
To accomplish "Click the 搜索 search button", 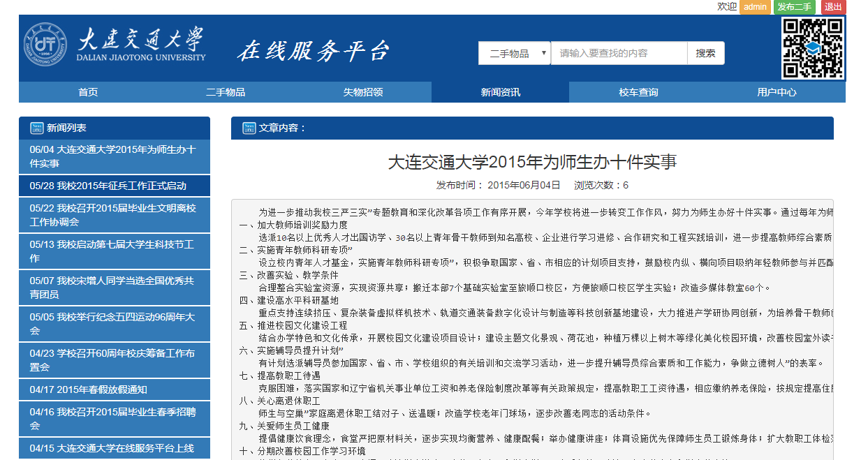I will click(706, 53).
